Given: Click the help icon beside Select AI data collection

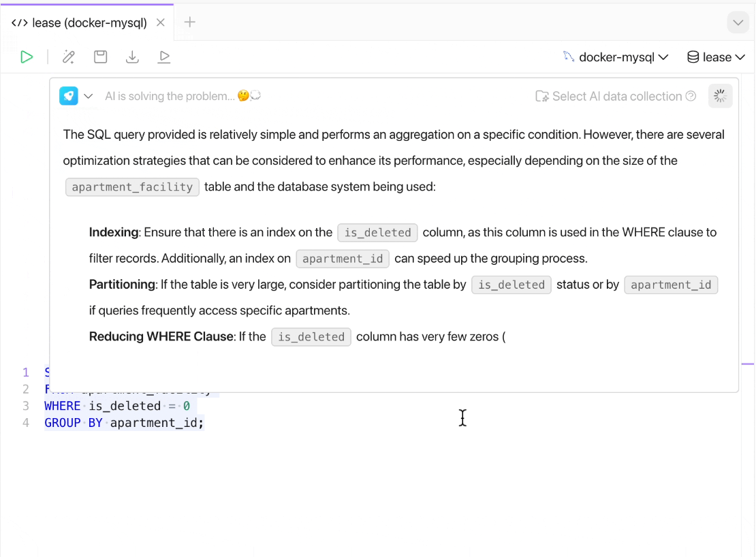Looking at the screenshot, I should click(x=691, y=96).
